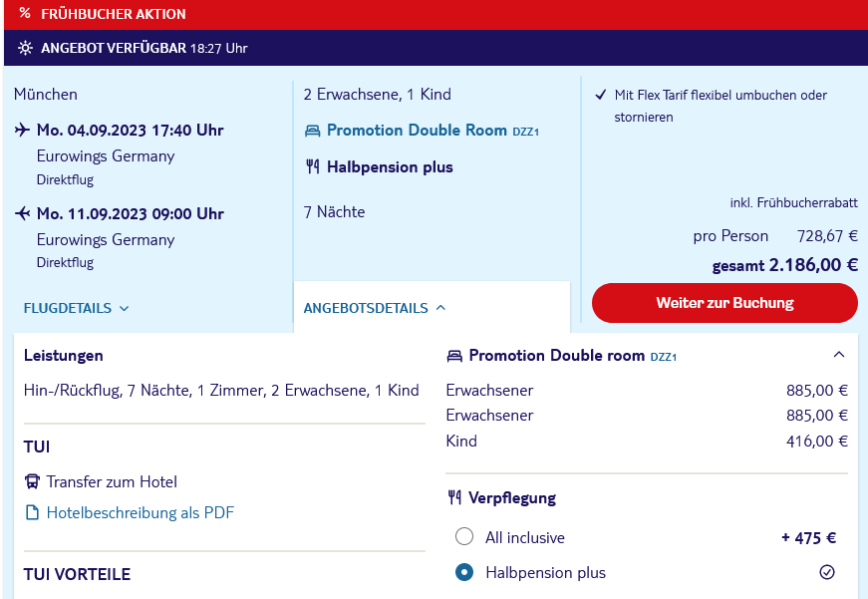Collapse the Angebotsdetails tab
Viewport: 868px width, 599px height.
pos(375,308)
